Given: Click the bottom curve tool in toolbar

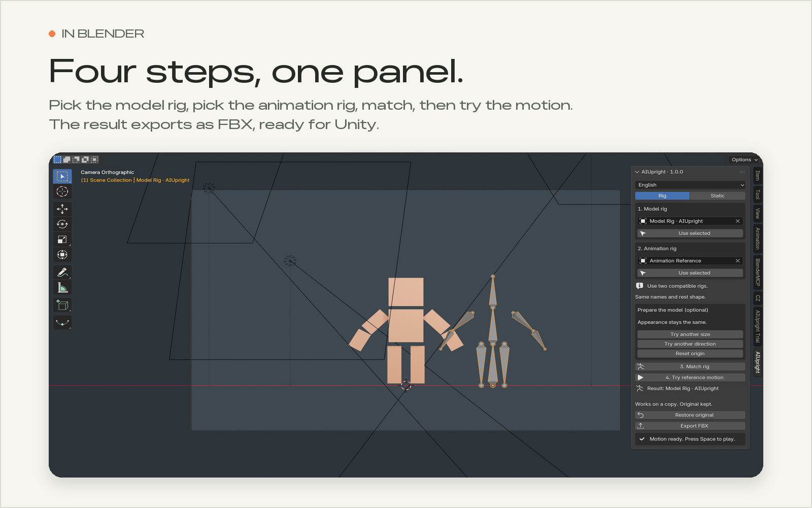Looking at the screenshot, I should coord(62,323).
